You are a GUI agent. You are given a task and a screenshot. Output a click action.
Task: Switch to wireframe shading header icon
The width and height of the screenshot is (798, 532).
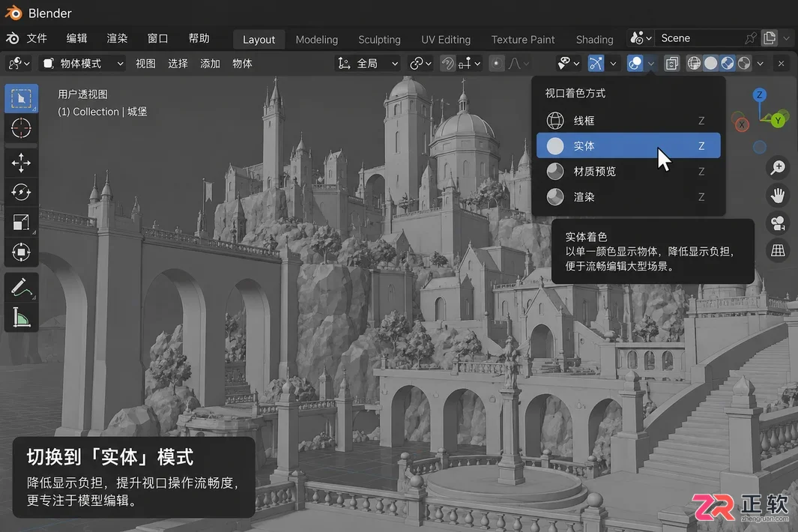click(x=694, y=64)
